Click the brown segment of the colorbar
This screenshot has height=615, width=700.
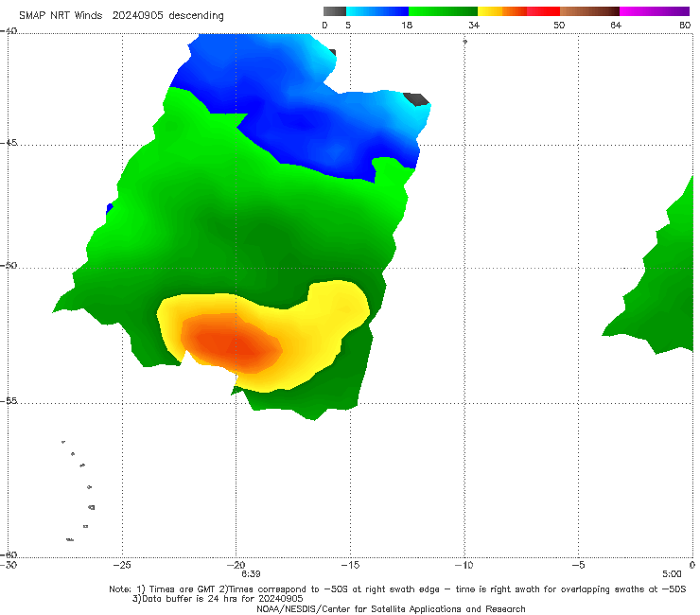[x=589, y=11]
